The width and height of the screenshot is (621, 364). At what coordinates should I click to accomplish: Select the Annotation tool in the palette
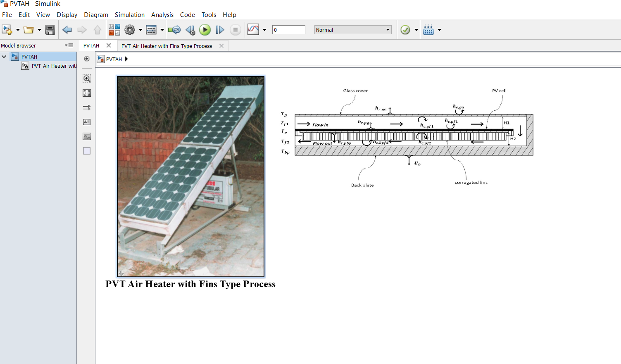click(x=87, y=122)
